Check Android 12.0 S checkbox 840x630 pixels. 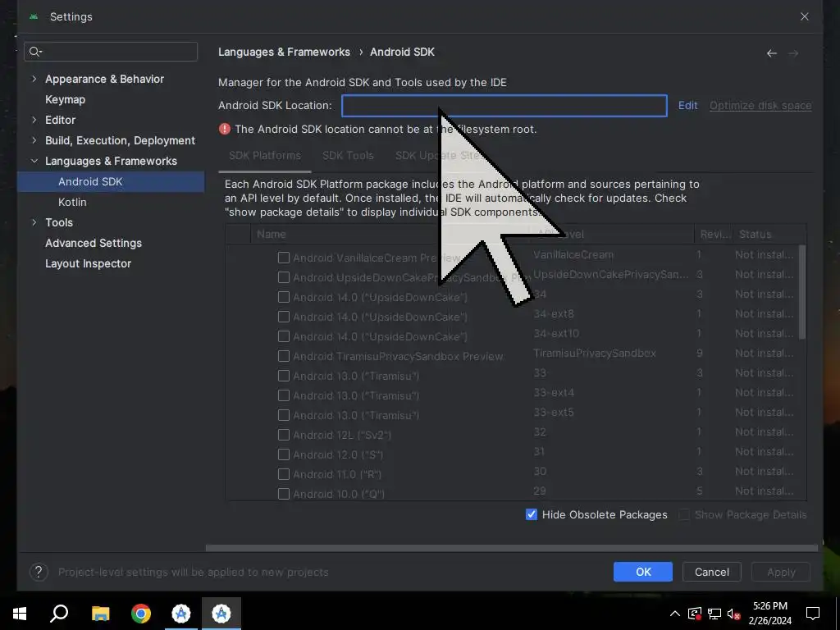pos(284,454)
